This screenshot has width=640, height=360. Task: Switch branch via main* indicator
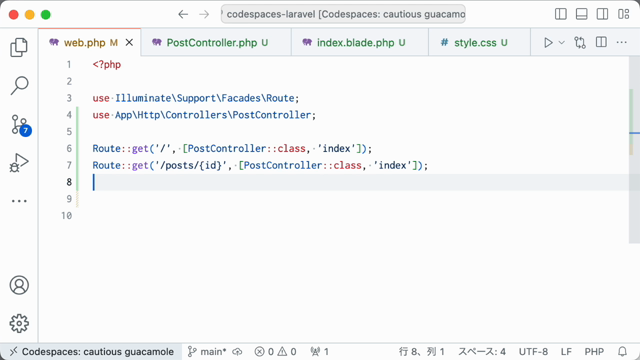[x=207, y=351]
